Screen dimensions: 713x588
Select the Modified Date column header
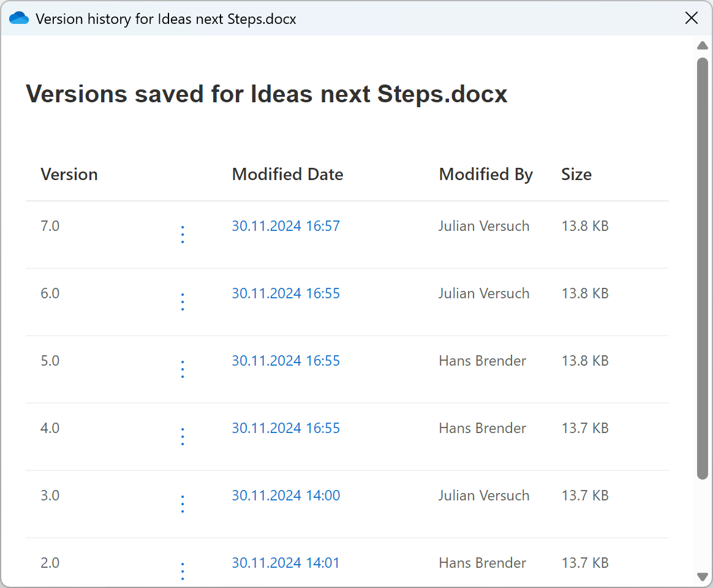pos(287,174)
